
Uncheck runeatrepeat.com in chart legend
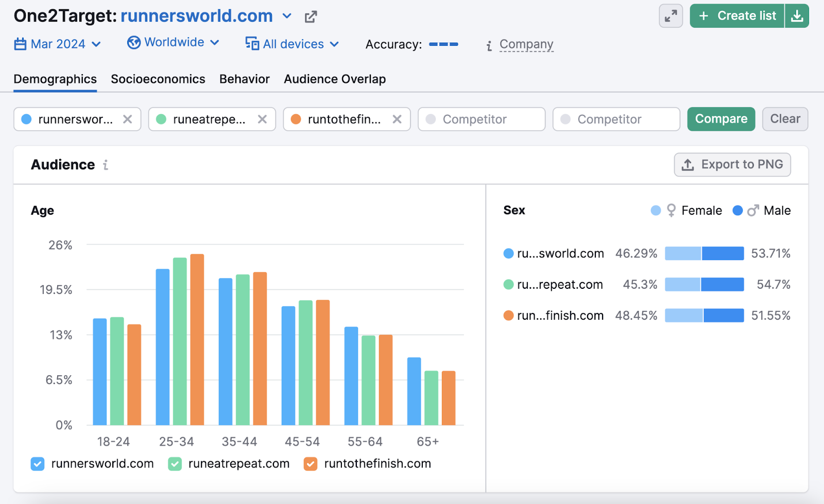click(175, 464)
